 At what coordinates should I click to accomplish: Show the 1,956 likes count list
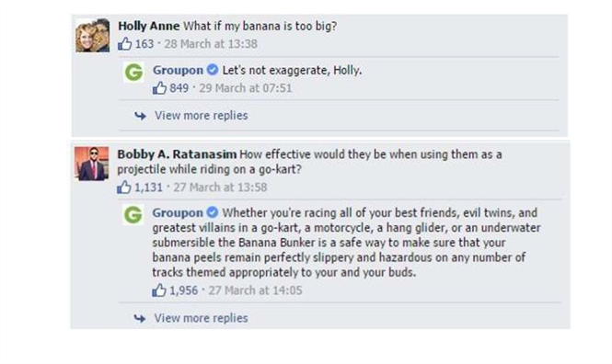[183, 290]
